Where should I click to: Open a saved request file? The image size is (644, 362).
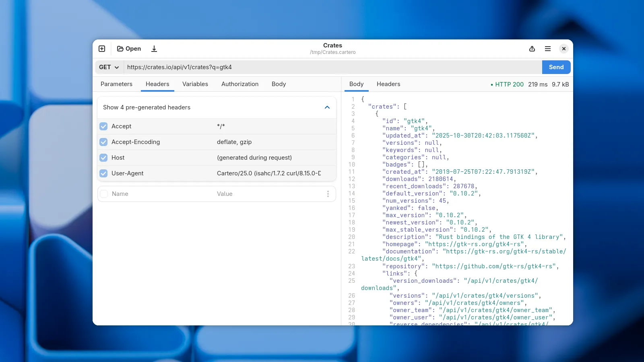pos(128,48)
